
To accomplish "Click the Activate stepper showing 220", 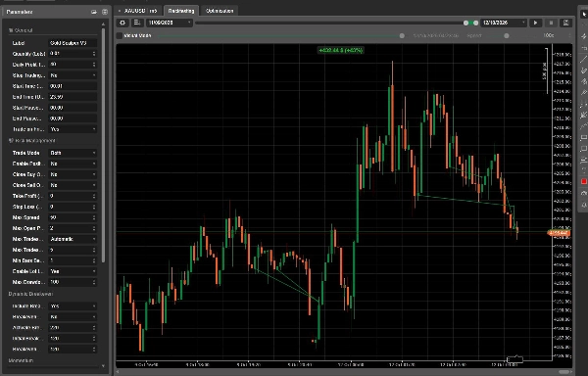I will 94,328.
